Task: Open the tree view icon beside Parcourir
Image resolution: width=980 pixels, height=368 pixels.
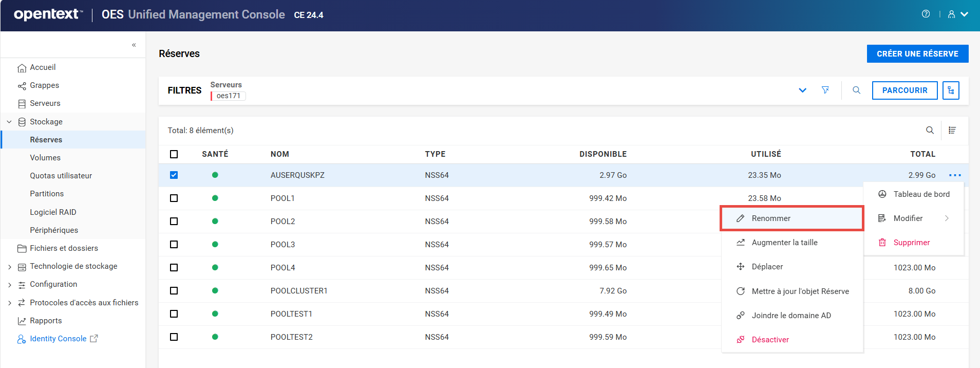Action: coord(951,90)
